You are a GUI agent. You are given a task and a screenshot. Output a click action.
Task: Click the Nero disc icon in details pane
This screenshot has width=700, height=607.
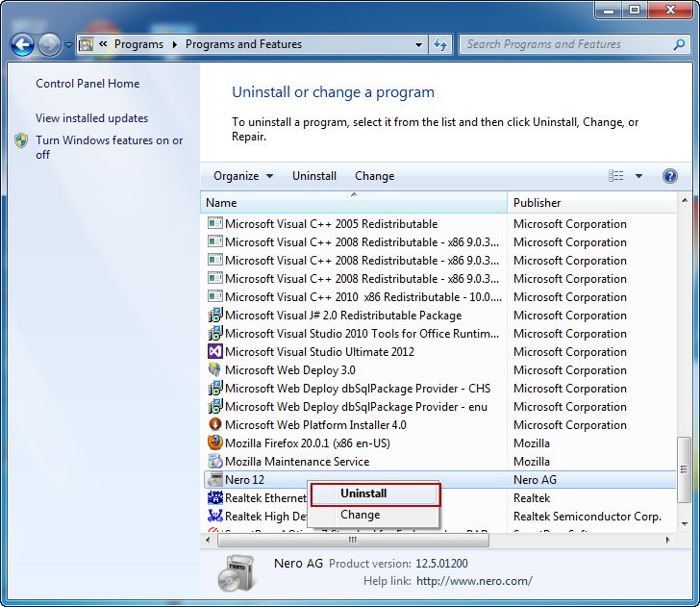point(237,573)
